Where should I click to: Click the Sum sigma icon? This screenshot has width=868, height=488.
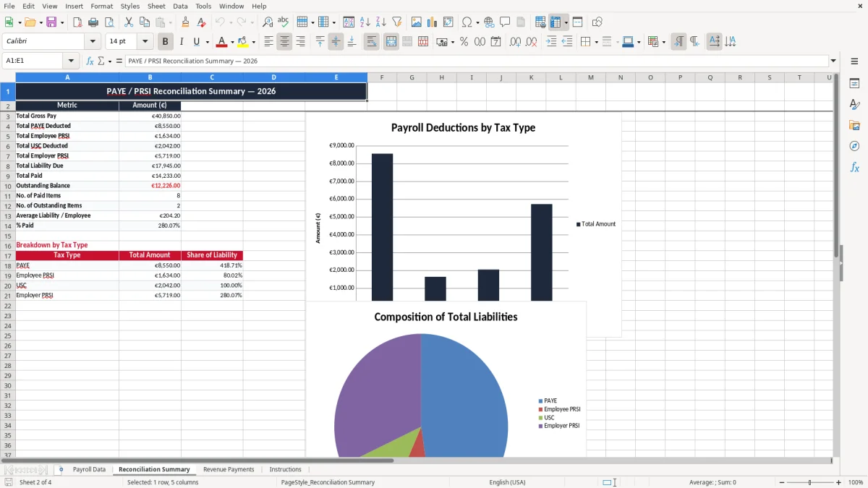tap(101, 61)
